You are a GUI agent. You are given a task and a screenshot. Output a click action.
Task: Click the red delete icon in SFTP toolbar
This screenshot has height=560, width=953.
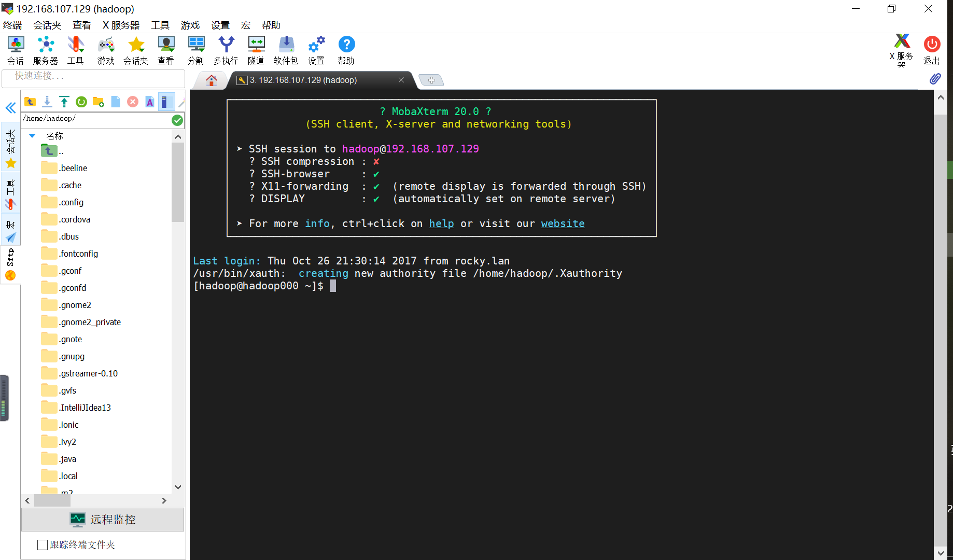pos(133,102)
